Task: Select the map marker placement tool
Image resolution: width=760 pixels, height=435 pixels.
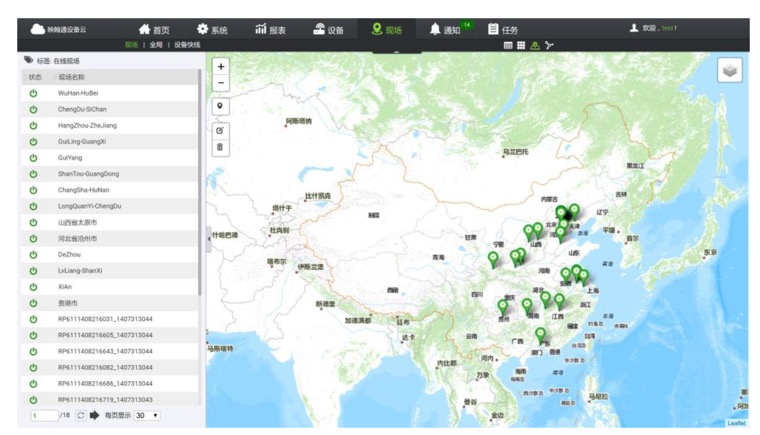Action: [221, 106]
